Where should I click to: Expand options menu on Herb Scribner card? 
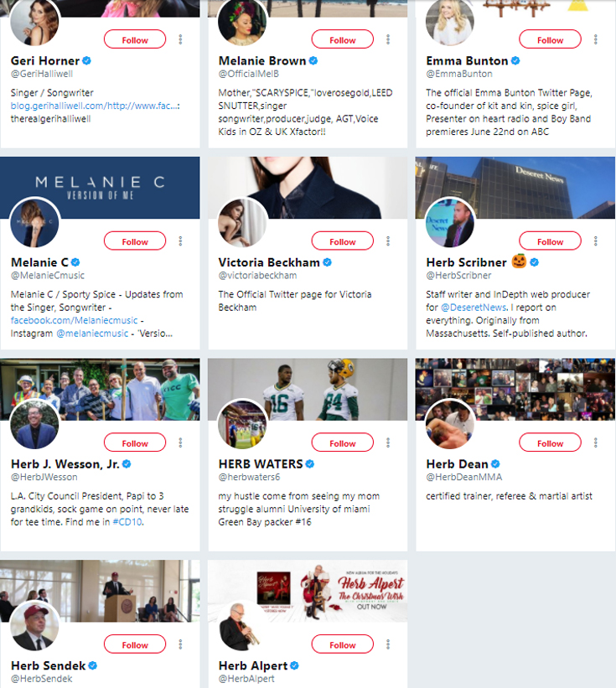click(x=596, y=241)
